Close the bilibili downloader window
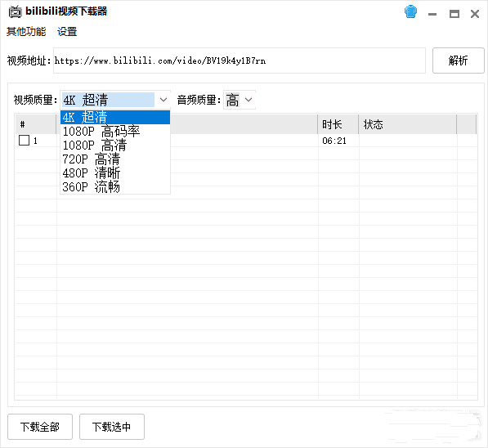488x448 pixels. pyautogui.click(x=475, y=14)
